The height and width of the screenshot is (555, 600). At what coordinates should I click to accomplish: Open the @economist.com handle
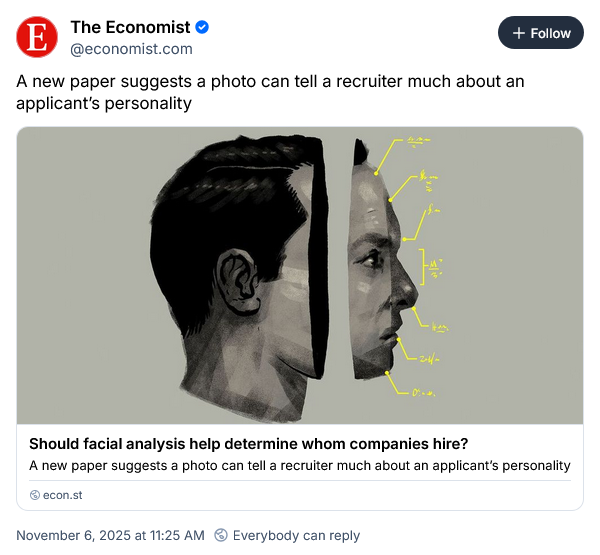coord(131,48)
